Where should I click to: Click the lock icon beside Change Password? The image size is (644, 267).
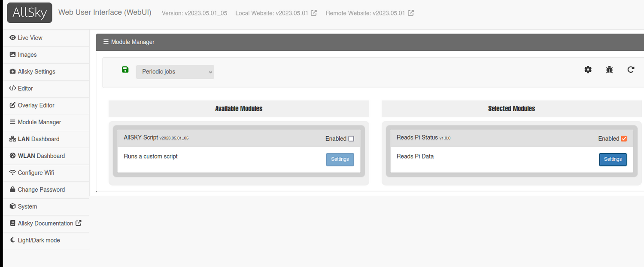coord(12,189)
